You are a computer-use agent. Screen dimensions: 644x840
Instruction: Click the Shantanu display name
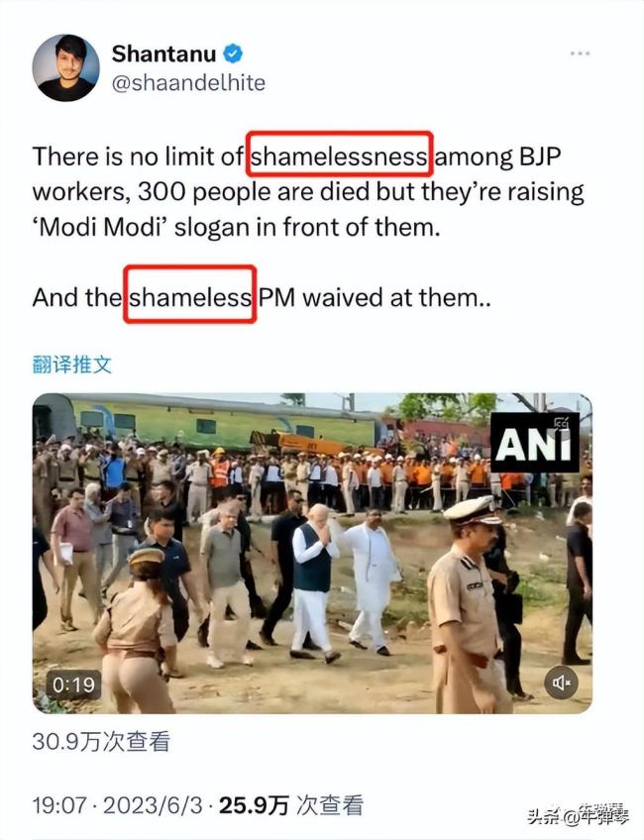[163, 53]
